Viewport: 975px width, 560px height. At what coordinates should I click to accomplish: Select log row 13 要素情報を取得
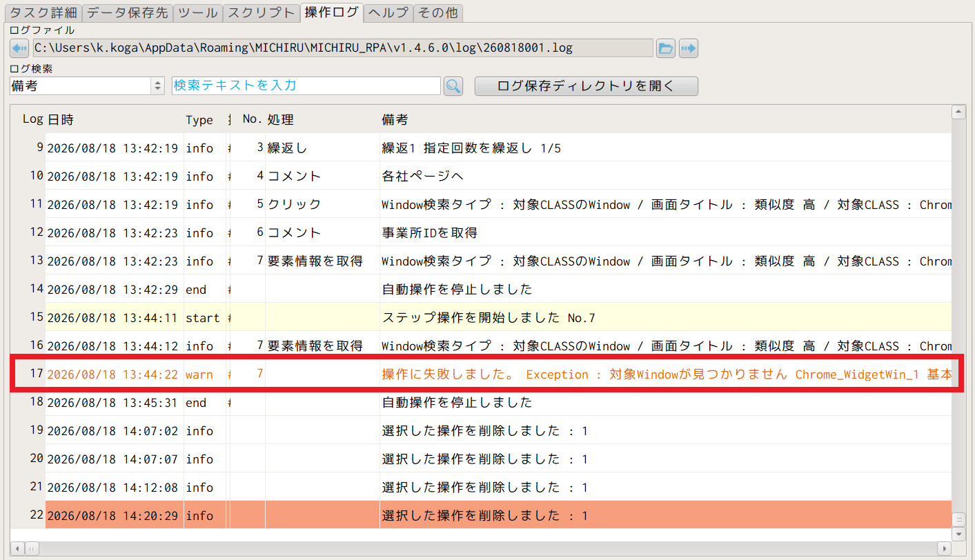click(481, 261)
